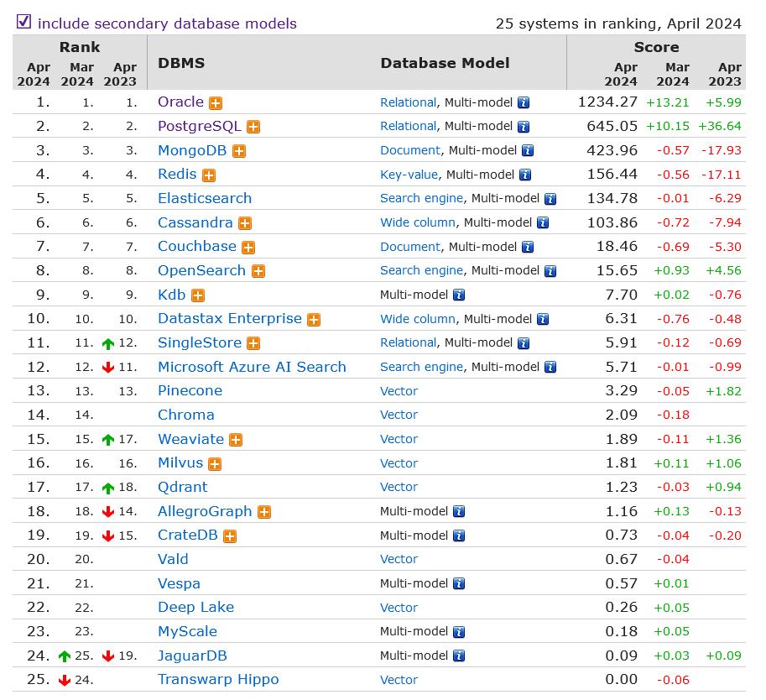Click the Database Model column header
The image size is (766, 700).
point(445,63)
